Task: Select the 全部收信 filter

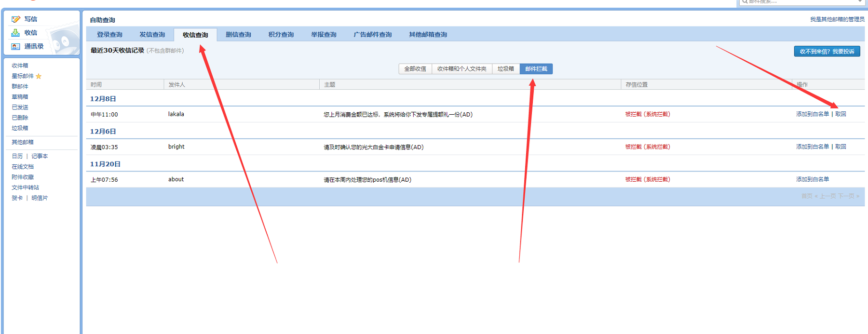Action: (415, 69)
